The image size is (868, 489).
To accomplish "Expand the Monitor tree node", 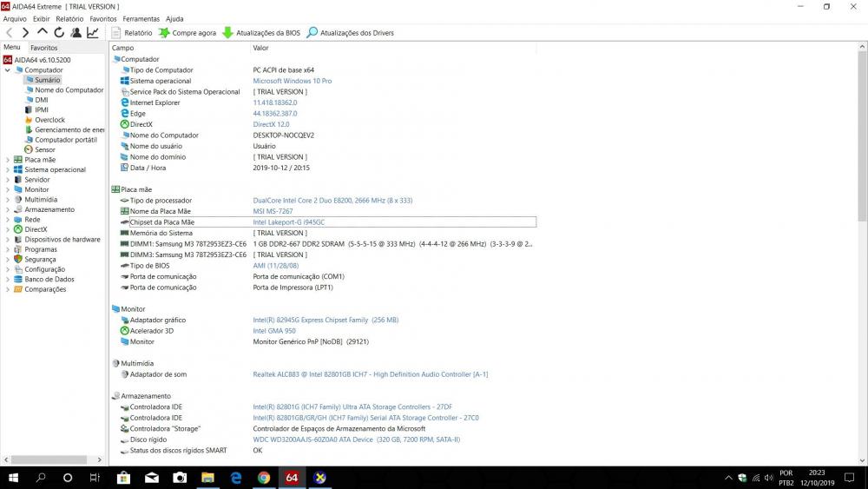I will pyautogui.click(x=7, y=189).
